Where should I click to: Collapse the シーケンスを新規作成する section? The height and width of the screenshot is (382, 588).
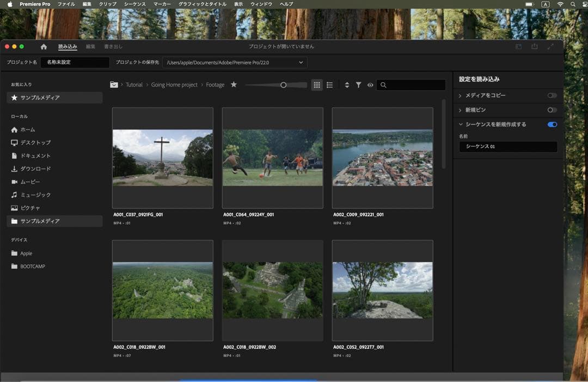tap(460, 125)
